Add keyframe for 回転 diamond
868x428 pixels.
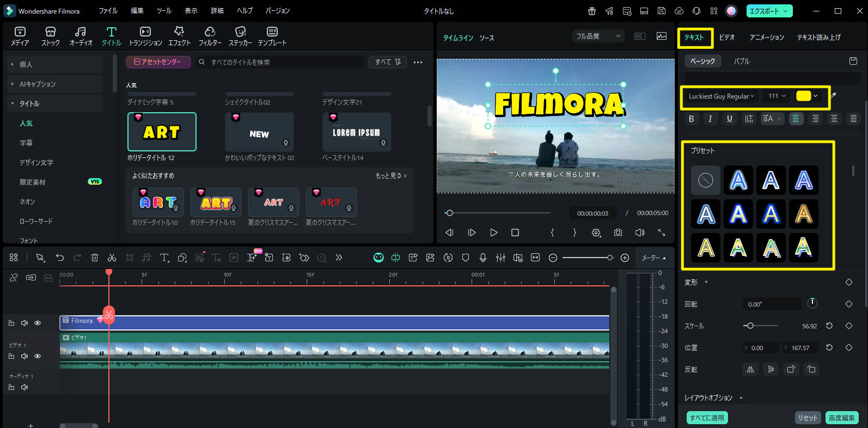point(848,304)
